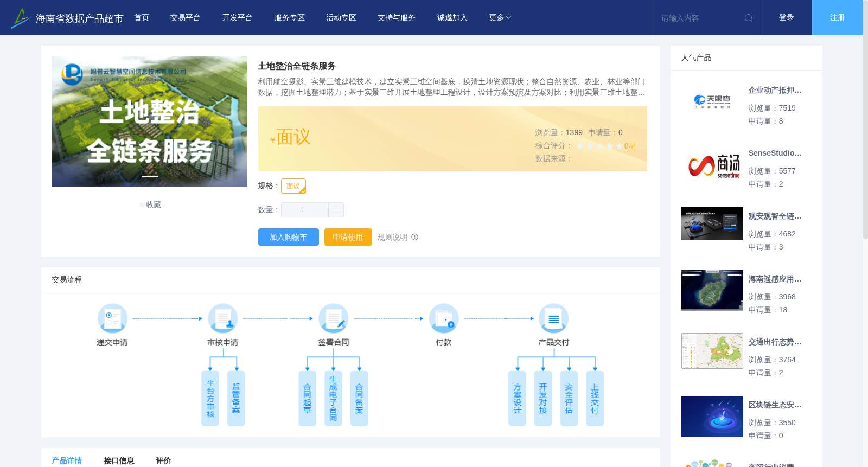
Task: Click the Hainan data supermarket logo
Action: (x=21, y=18)
